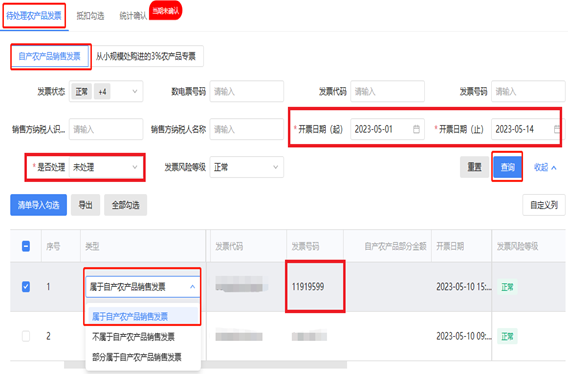
Task: Click the 导出 button
Action: 85,205
